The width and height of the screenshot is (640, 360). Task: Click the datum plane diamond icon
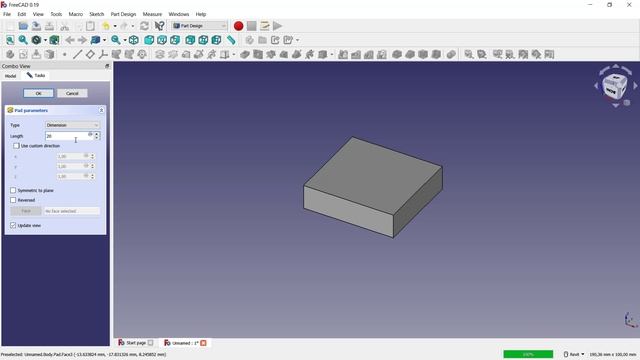[x=90, y=54]
